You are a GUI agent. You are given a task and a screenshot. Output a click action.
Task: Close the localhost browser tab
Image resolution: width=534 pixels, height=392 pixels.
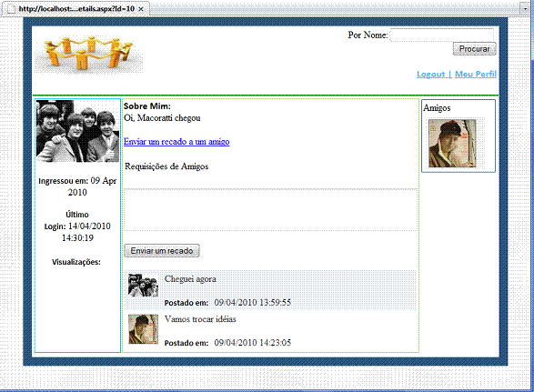pos(141,9)
